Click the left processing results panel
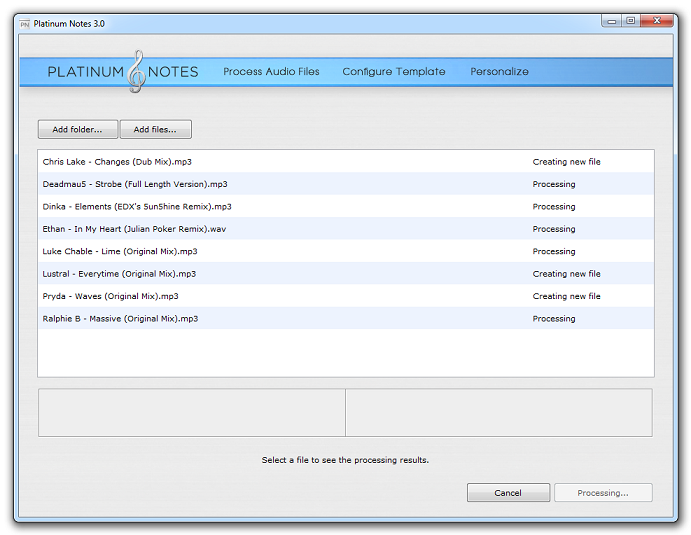Screen dimensions: 691x535 191,413
